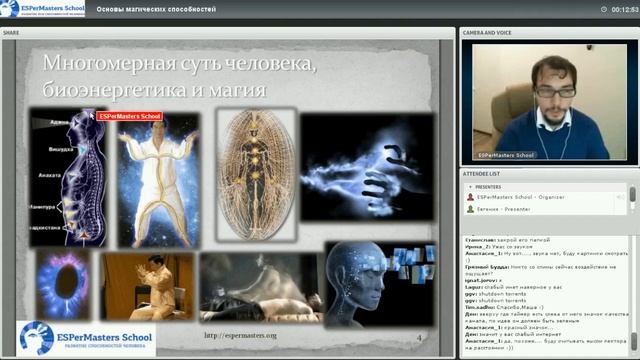Click the green presenter avatar icon
640x360 pixels.
click(470, 209)
